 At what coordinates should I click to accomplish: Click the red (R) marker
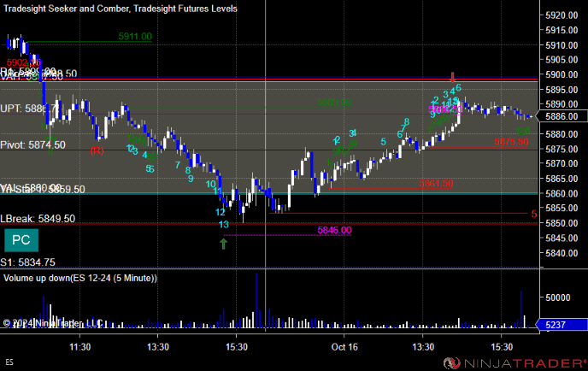[x=97, y=150]
